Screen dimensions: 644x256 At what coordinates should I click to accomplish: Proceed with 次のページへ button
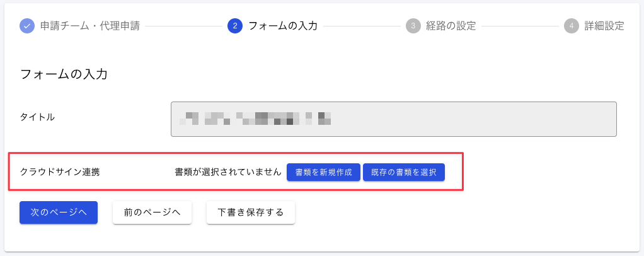coord(59,212)
